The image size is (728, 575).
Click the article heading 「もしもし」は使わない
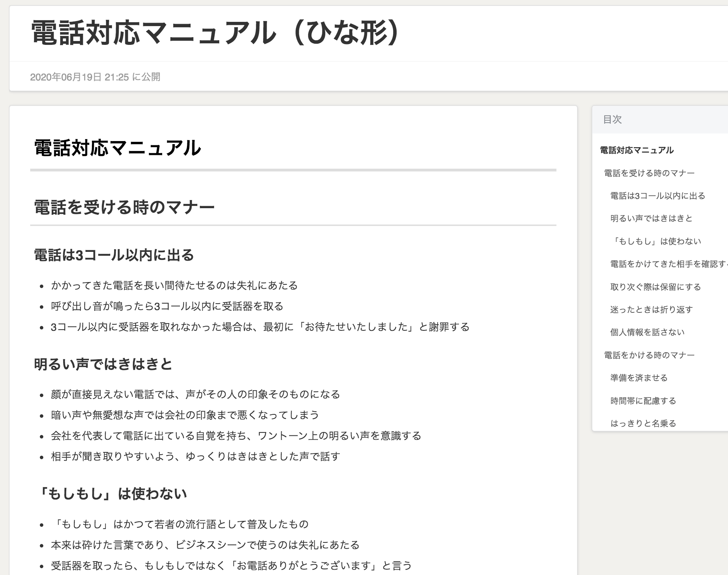coord(111,494)
